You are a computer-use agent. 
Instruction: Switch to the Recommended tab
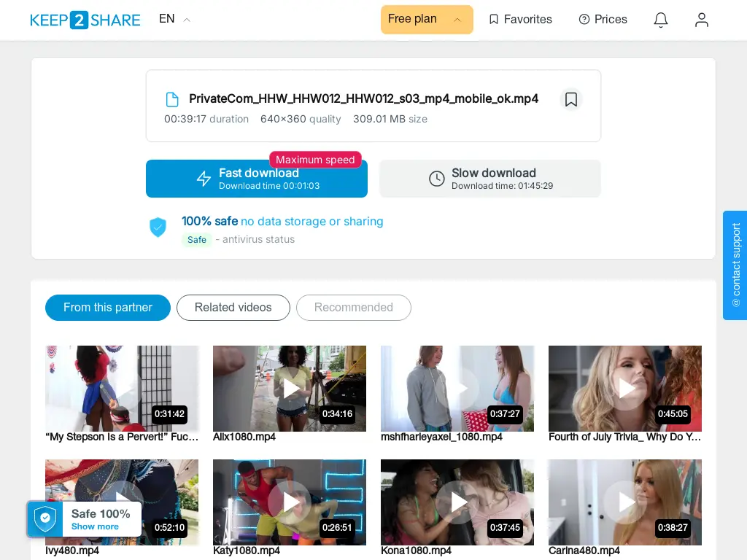[x=354, y=308]
